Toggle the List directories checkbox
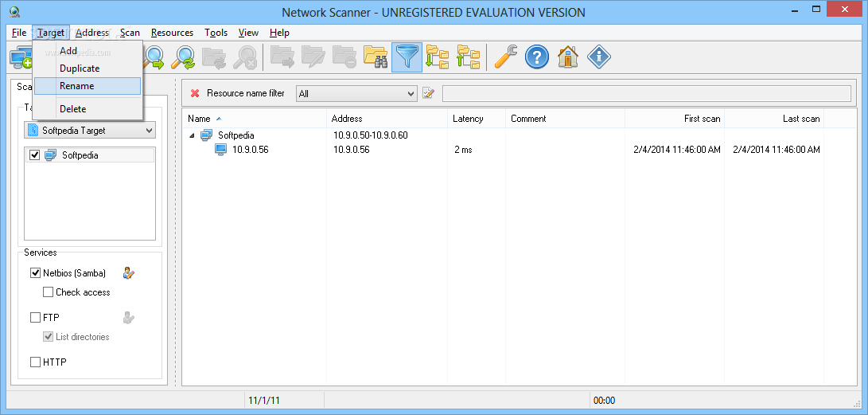Viewport: 868px width, 415px height. pyautogui.click(x=49, y=336)
